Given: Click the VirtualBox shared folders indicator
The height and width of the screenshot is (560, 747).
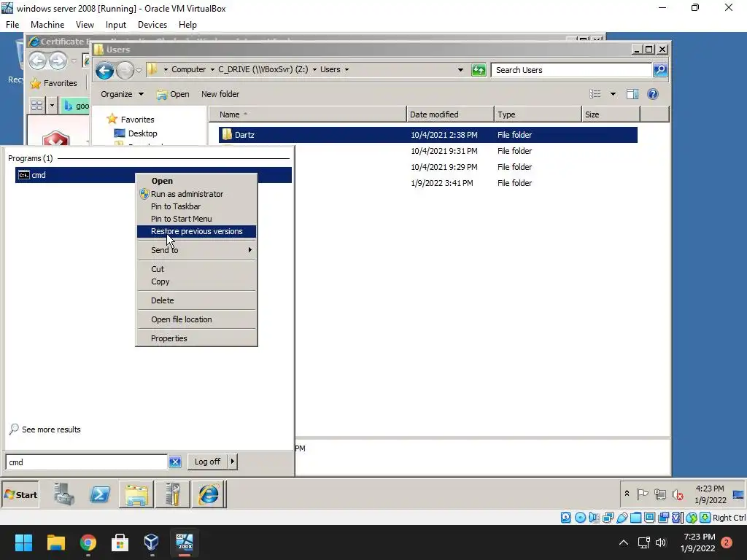Looking at the screenshot, I should coord(635,518).
